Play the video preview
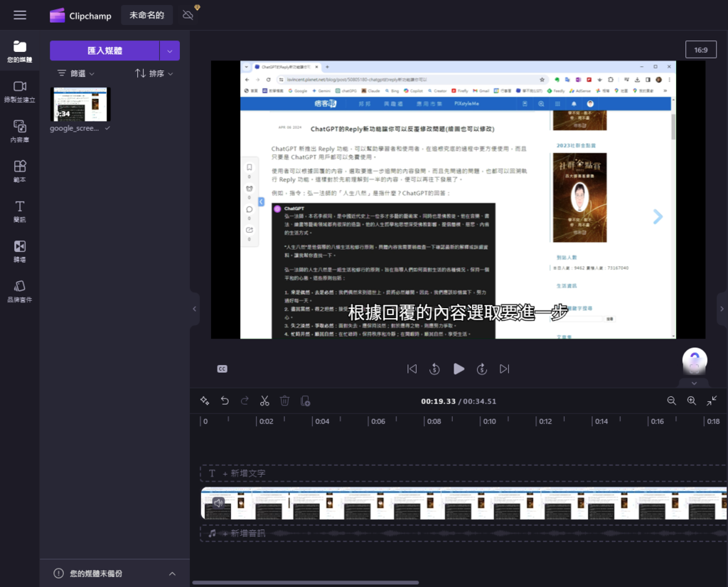This screenshot has height=587, width=728. 459,369
